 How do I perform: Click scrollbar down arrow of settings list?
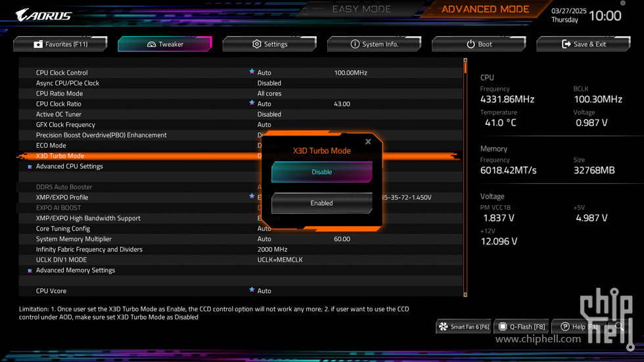click(x=465, y=295)
